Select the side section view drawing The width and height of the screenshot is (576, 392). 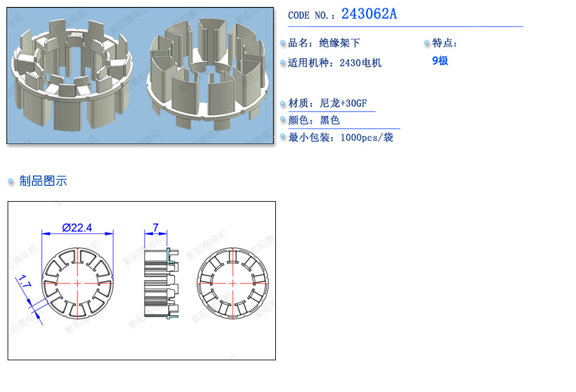tap(162, 283)
